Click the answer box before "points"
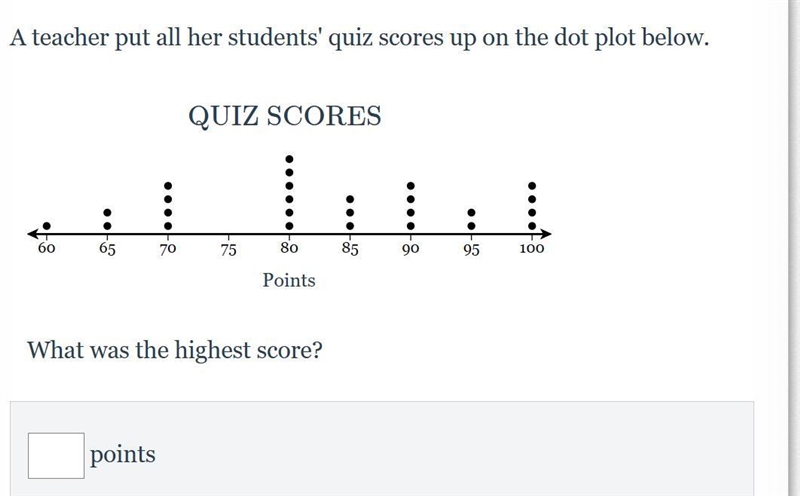800x496 pixels. pyautogui.click(x=56, y=456)
